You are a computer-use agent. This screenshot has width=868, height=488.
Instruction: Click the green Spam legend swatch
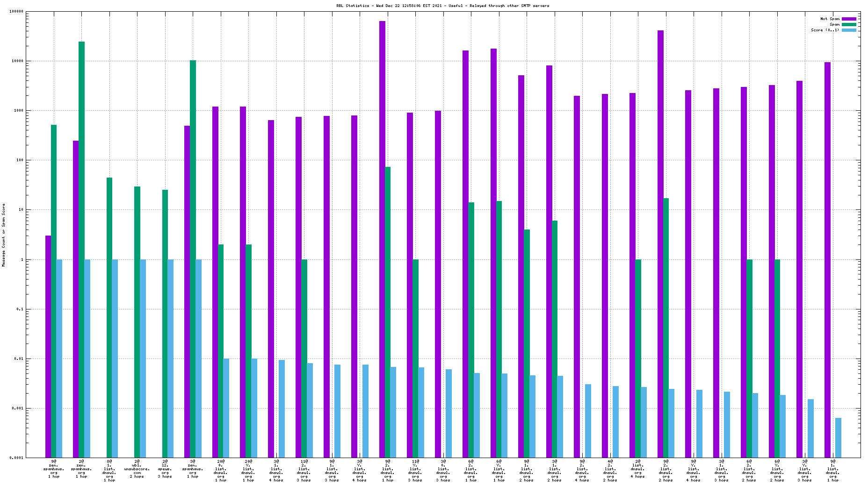tap(849, 24)
